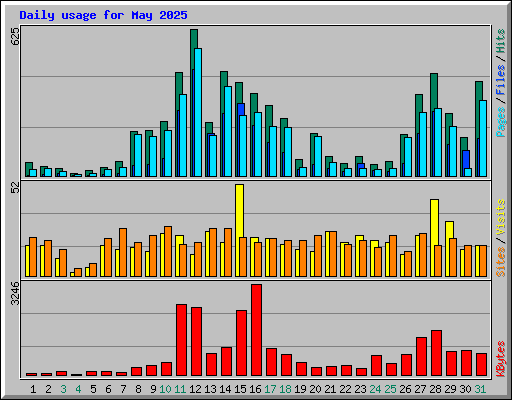The height and width of the screenshot is (400, 512).
Task: Click the orange visits bar for day 10
Action: click(168, 252)
